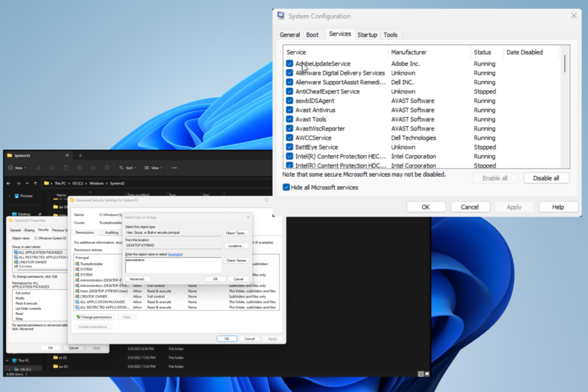Open the View dropdown in File Explorer

(153, 168)
